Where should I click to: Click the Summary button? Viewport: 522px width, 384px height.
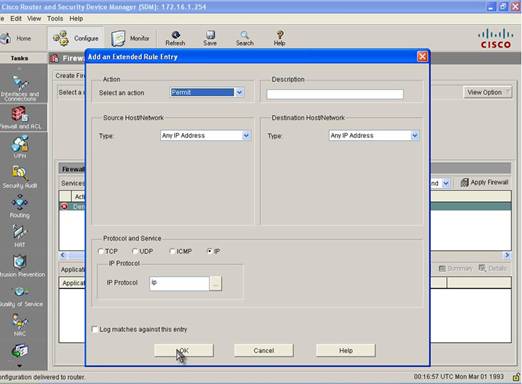point(455,268)
